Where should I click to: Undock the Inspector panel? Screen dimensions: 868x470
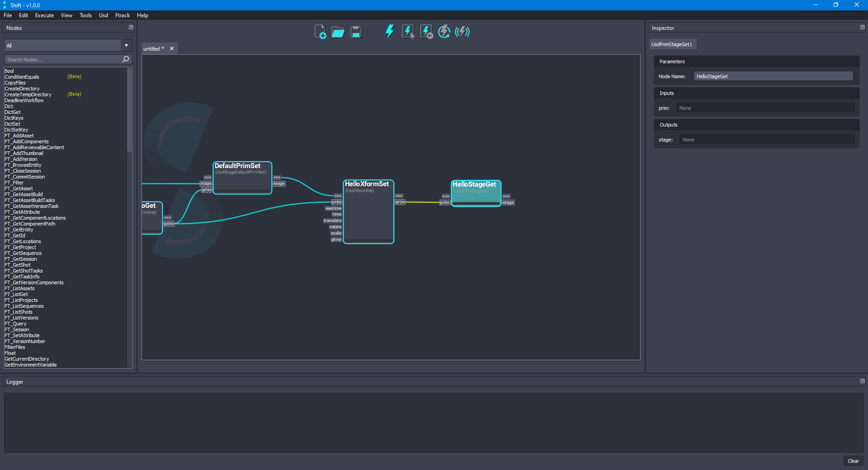click(x=862, y=27)
